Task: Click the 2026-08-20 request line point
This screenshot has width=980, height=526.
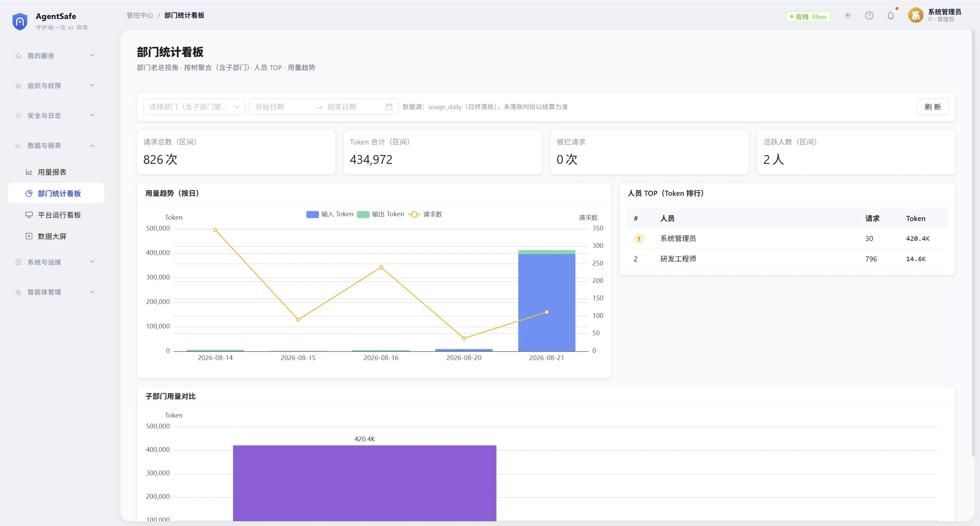Action: click(x=464, y=338)
